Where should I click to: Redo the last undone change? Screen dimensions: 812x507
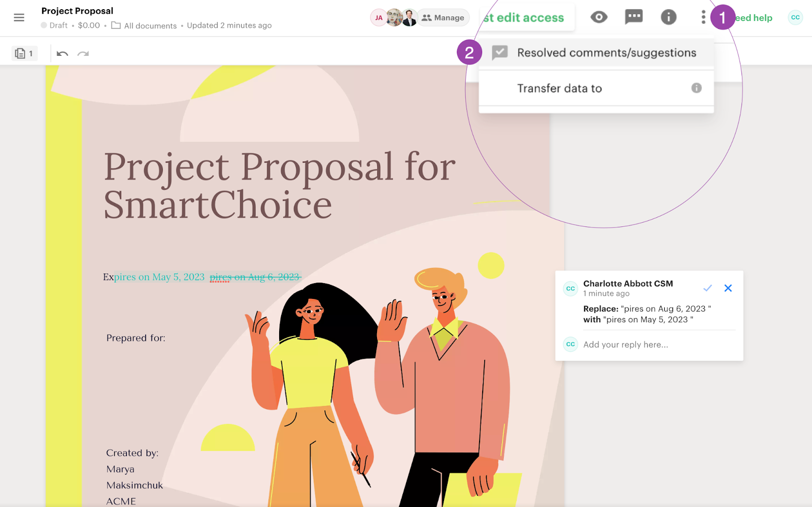coord(83,53)
